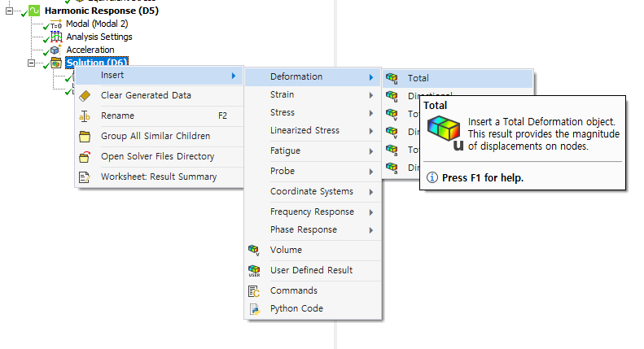Choose Open Solver Files Directory
The height and width of the screenshot is (349, 644).
160,156
